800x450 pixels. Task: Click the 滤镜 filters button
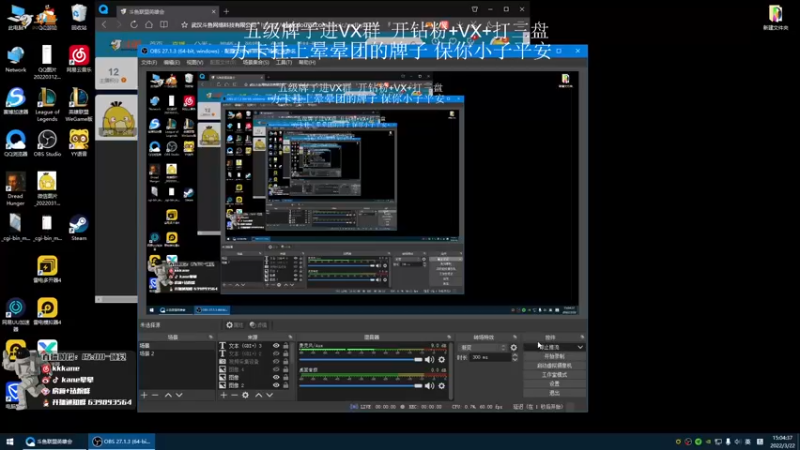tap(259, 325)
